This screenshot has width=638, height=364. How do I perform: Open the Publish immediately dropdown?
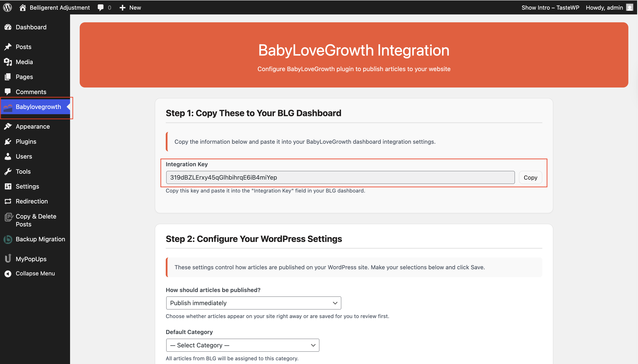tap(254, 303)
